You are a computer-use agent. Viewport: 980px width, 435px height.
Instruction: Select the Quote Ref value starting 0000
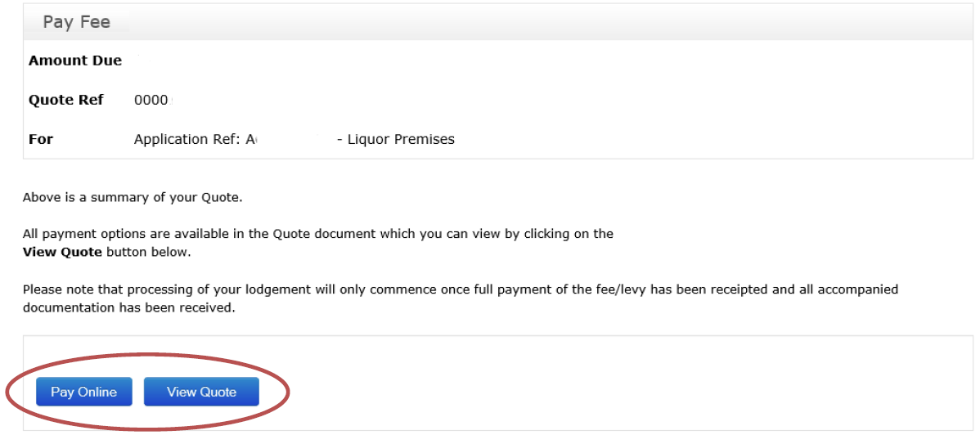pyautogui.click(x=151, y=100)
